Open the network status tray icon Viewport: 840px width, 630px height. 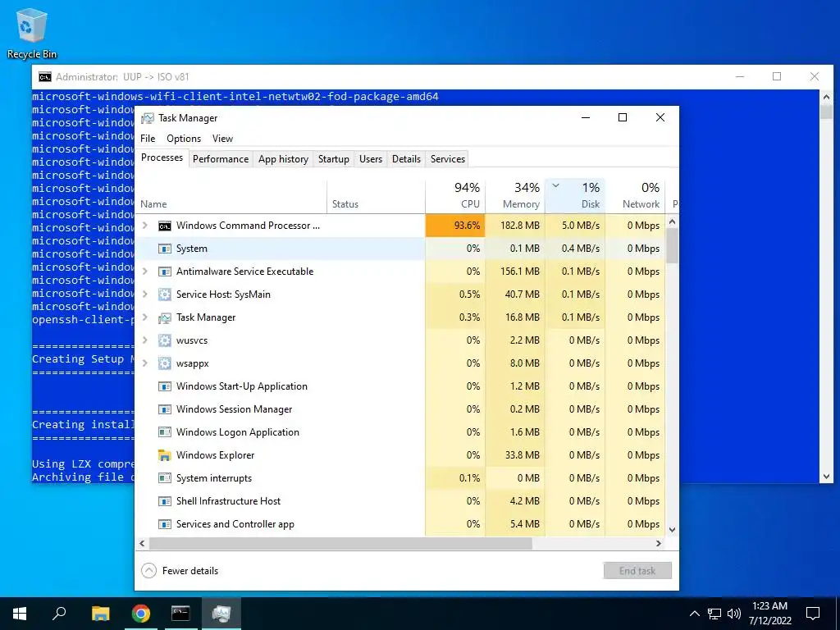(x=714, y=614)
